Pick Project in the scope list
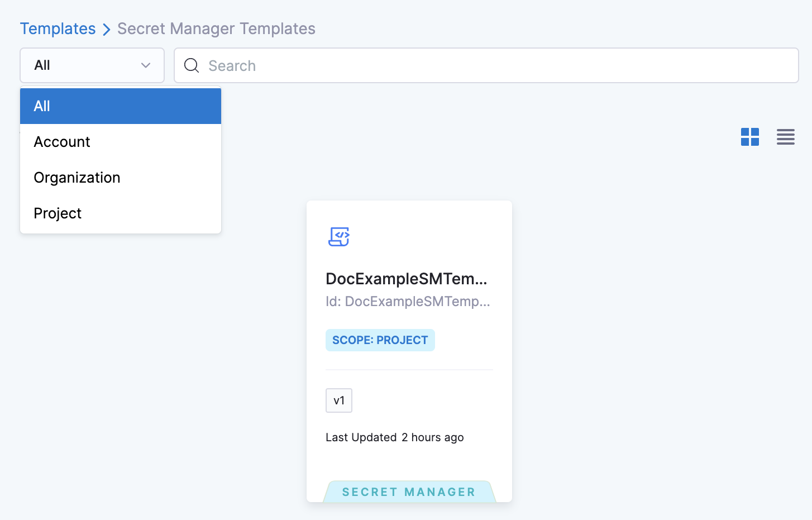812x520 pixels. (x=58, y=213)
